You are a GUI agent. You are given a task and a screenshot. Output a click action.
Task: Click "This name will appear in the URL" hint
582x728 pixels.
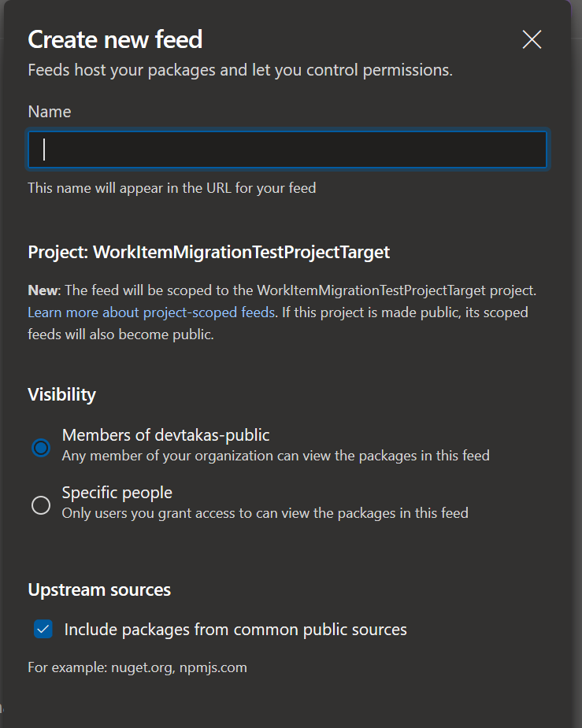point(172,188)
